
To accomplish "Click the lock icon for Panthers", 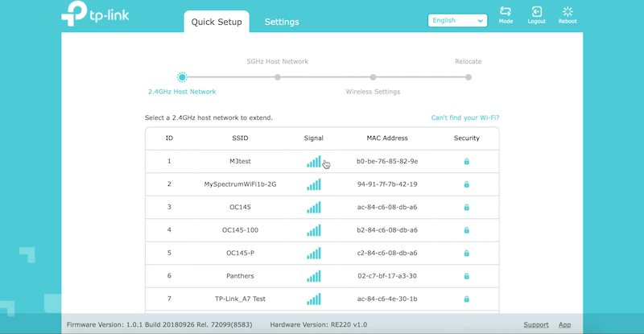I will tap(466, 276).
